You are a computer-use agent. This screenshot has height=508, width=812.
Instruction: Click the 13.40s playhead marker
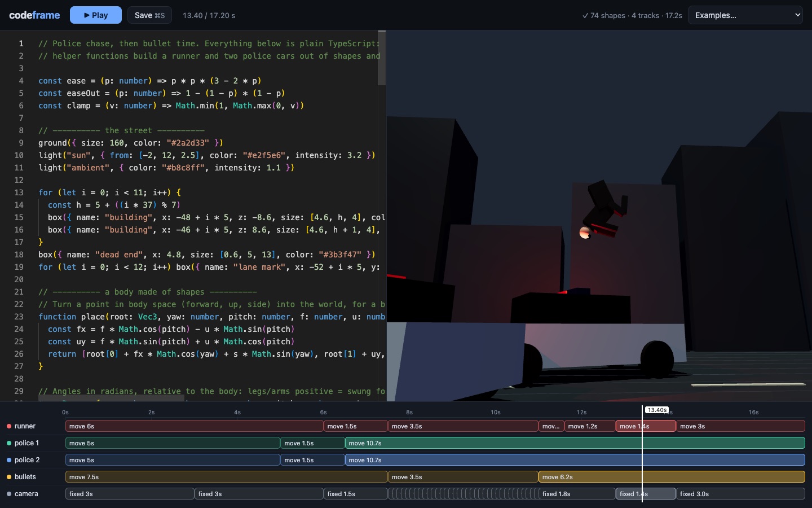tap(656, 410)
